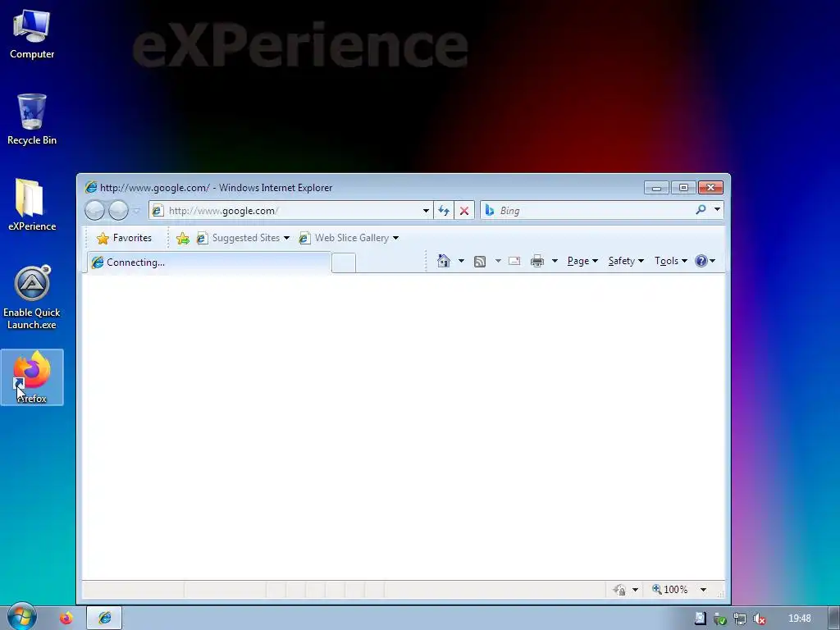Click the Show Desktop strip on taskbar
This screenshot has height=630, width=840.
tap(834, 618)
